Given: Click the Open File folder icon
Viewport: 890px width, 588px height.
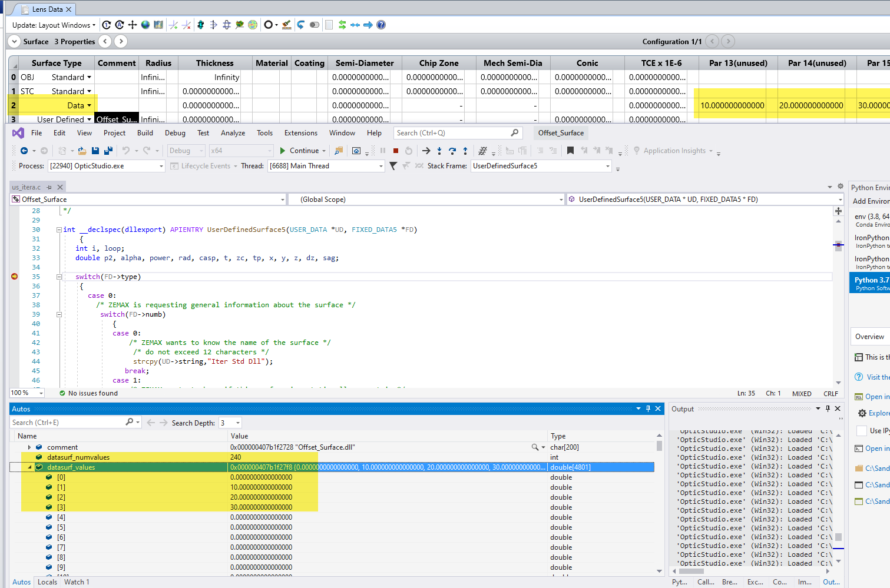Looking at the screenshot, I should point(82,151).
